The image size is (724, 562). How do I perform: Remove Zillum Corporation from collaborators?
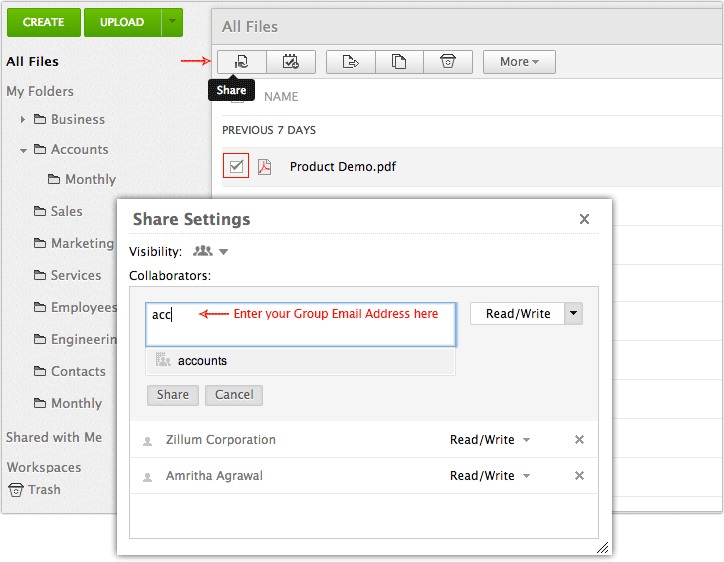[579, 440]
